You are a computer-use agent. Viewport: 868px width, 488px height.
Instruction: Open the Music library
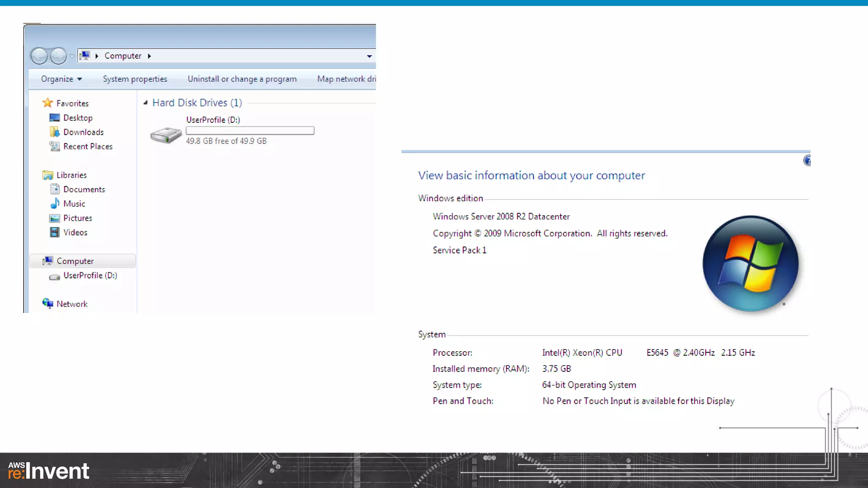click(74, 204)
